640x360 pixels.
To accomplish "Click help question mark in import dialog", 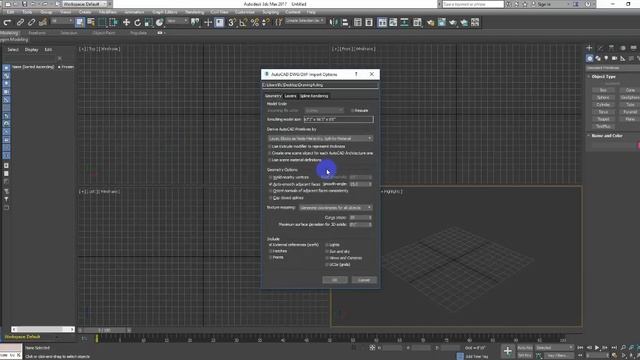I will click(x=356, y=74).
